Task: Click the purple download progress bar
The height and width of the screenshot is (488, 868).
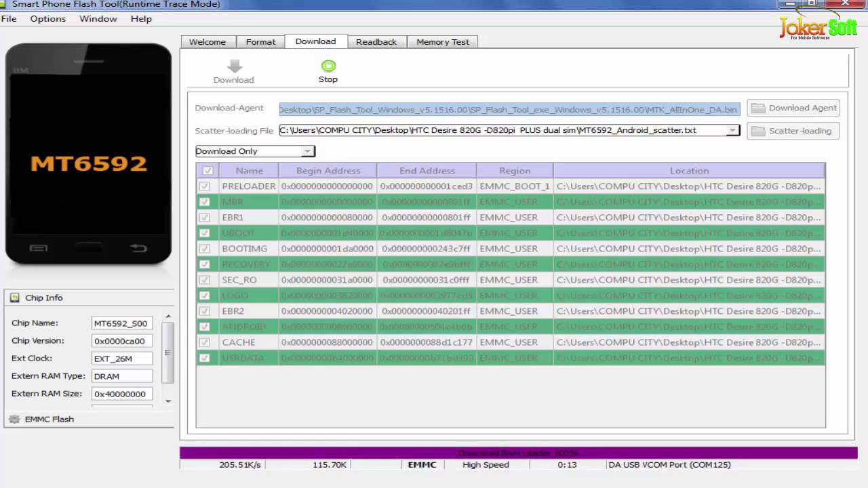Action: tap(519, 453)
